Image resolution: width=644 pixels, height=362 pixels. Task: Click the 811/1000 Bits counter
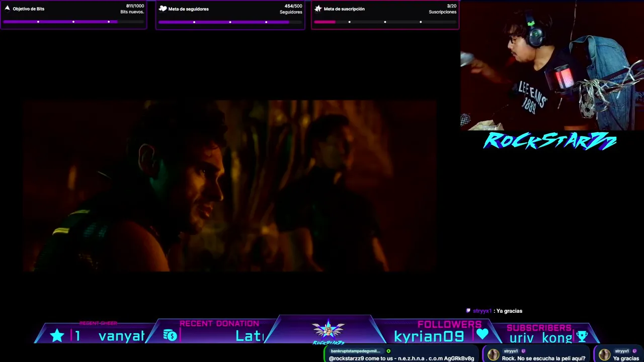tap(135, 6)
